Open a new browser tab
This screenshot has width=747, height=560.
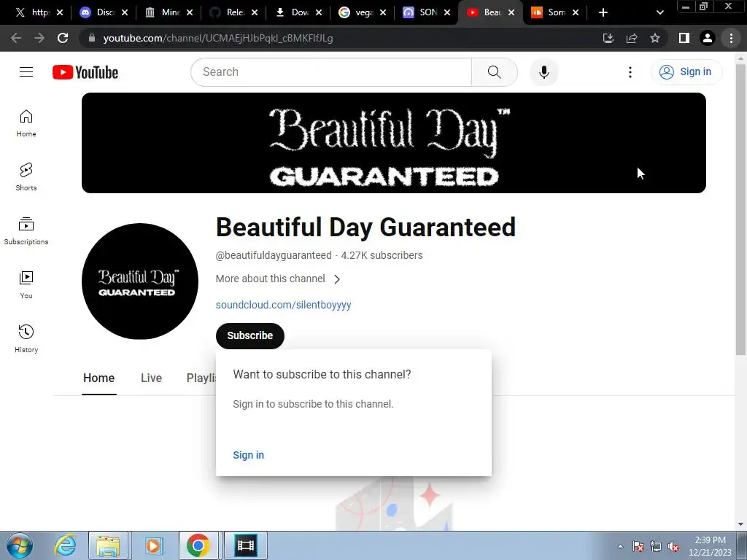[603, 12]
